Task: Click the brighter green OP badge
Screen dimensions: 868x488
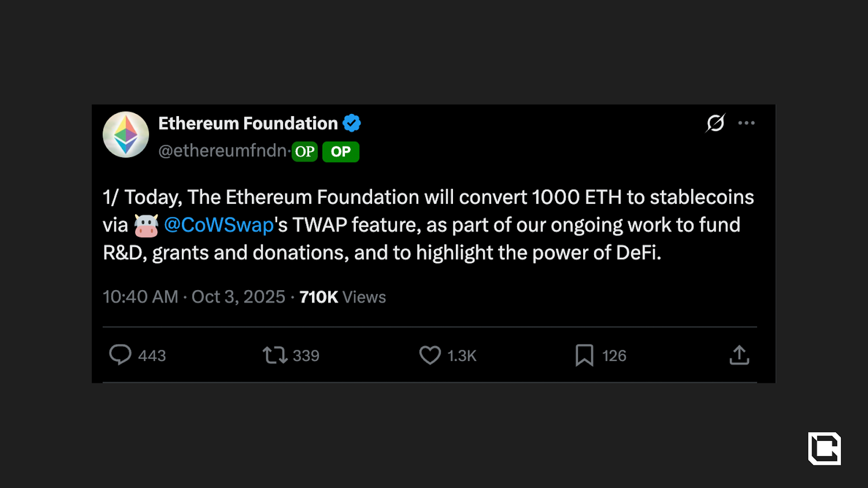Action: [340, 152]
